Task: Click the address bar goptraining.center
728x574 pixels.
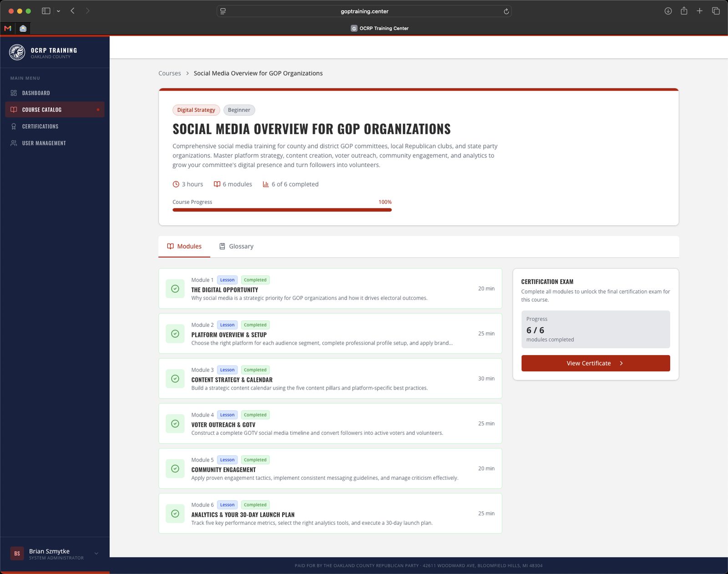Action: coord(364,11)
